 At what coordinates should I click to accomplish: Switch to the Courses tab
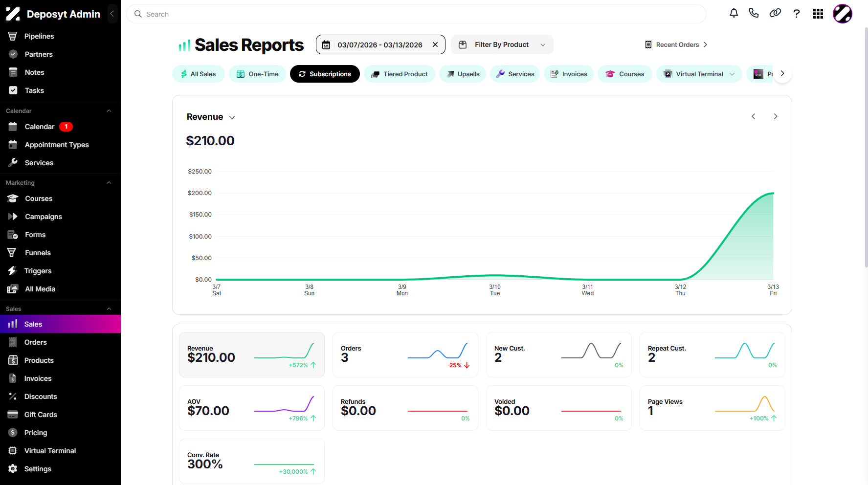click(x=625, y=74)
